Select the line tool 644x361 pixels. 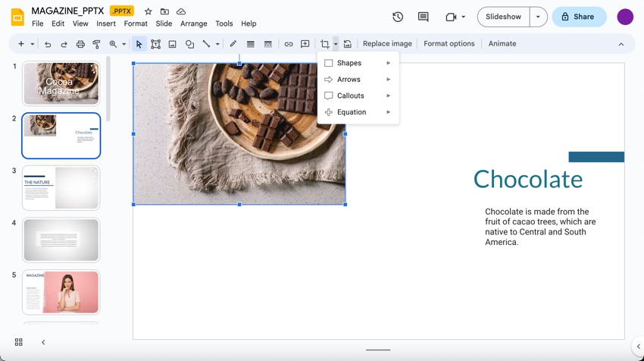point(206,44)
